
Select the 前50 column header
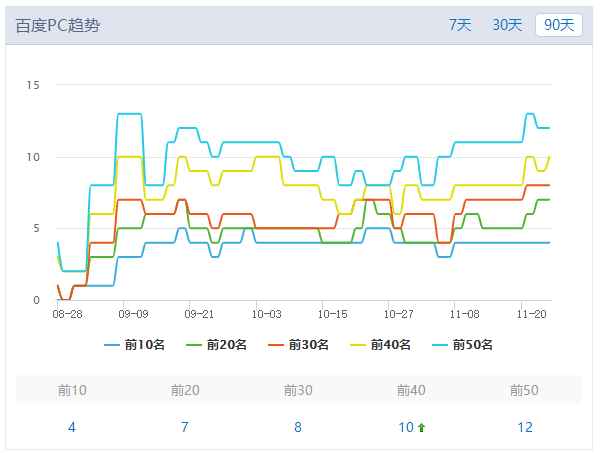pos(524,390)
